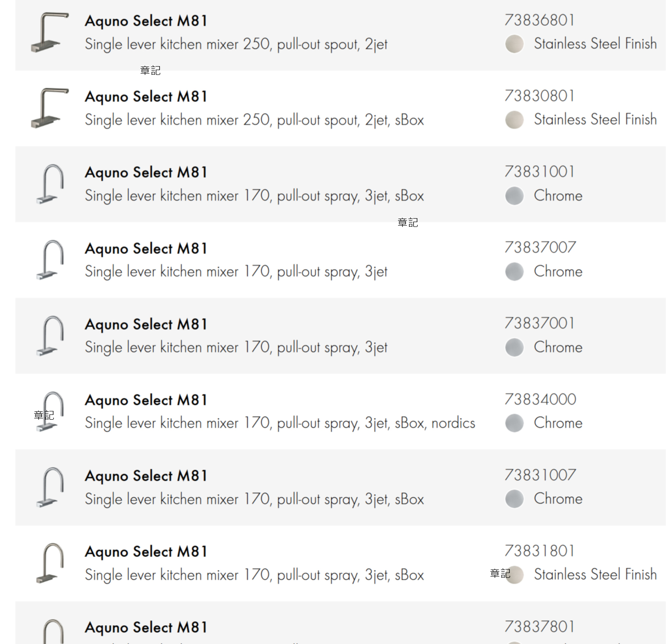Viewport: 666px width, 644px height.
Task: Click the Chrome swatch under 73834000
Action: (514, 423)
